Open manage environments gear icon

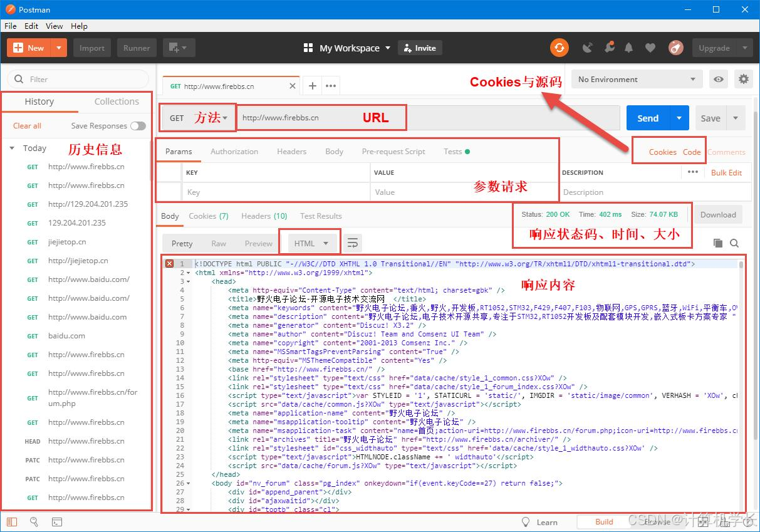(x=744, y=80)
